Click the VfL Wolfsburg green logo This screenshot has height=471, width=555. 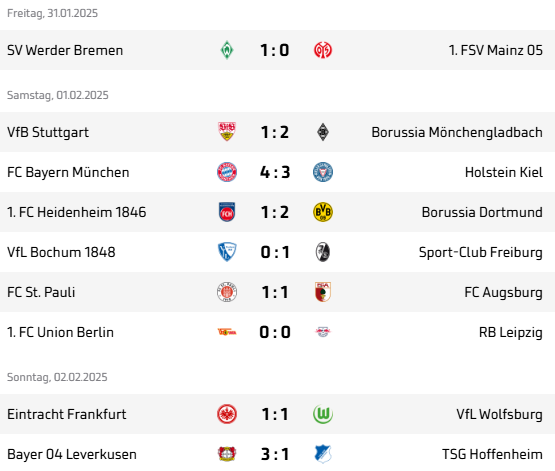323,414
